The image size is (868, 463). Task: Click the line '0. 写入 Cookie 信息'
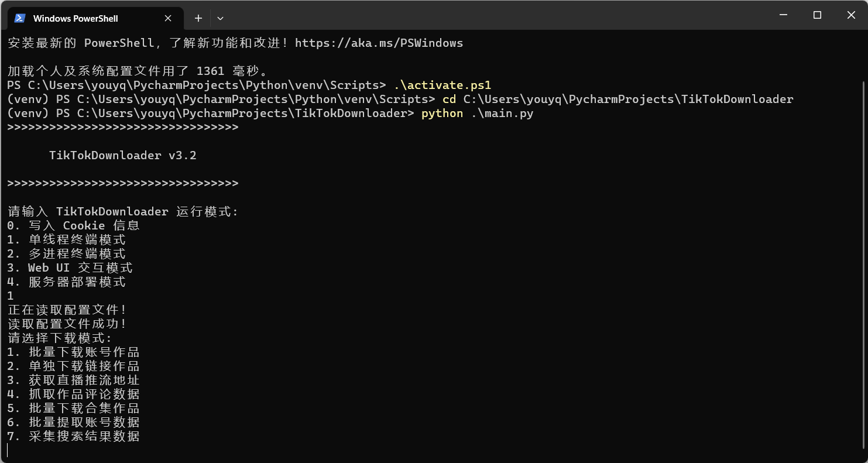tap(74, 225)
